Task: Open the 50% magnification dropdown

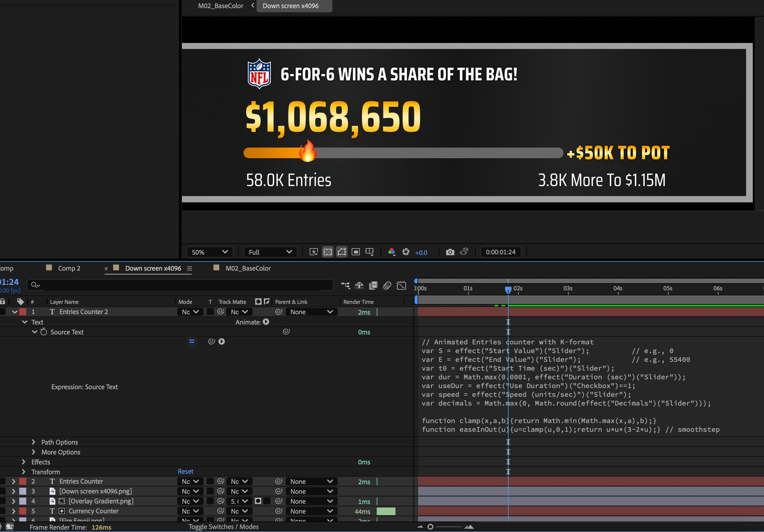Action: tap(210, 252)
